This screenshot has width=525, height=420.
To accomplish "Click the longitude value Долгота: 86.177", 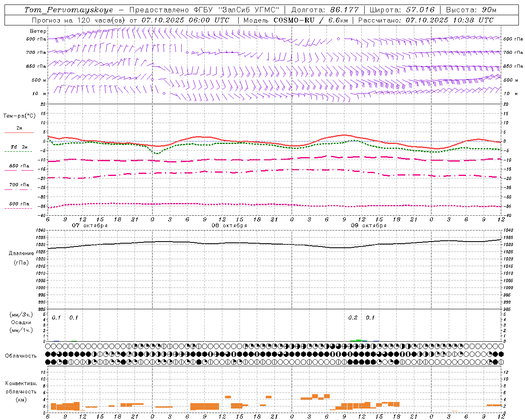I will pyautogui.click(x=325, y=10).
